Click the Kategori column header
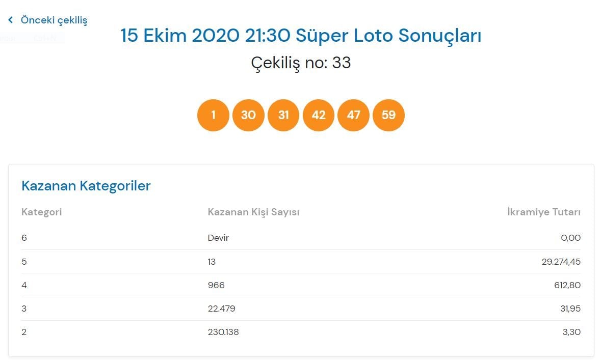This screenshot has height=364, width=601. coord(41,212)
